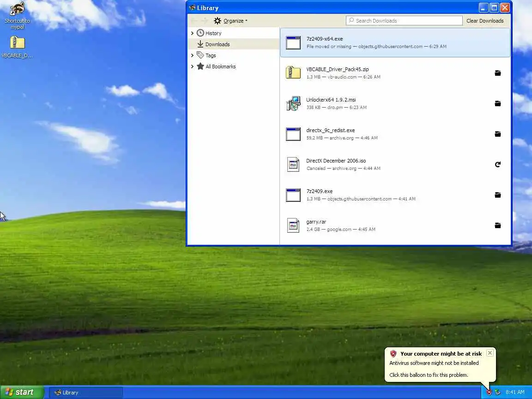The height and width of the screenshot is (399, 532).
Task: Click the Forward arrow in Library toolbar
Action: 204,21
